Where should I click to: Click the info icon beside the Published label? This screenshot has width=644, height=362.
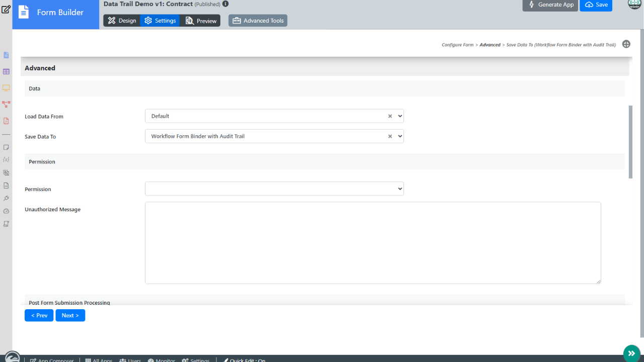click(x=225, y=4)
